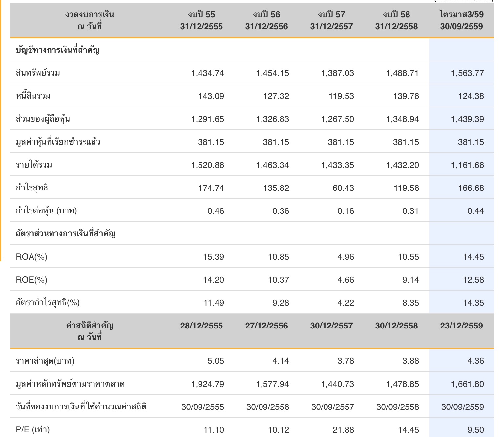This screenshot has height=437, width=504.
Task: Click ROE value 14.20
Action: (x=214, y=280)
